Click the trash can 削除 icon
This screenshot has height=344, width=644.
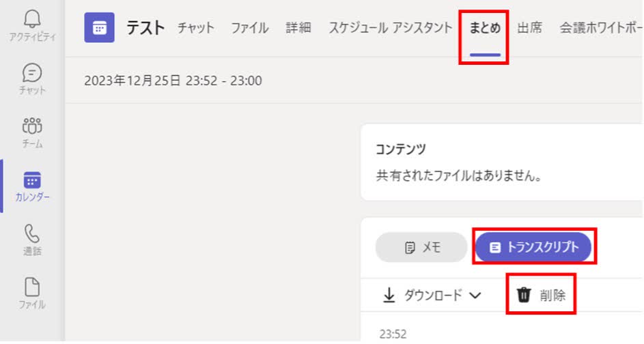tap(524, 295)
